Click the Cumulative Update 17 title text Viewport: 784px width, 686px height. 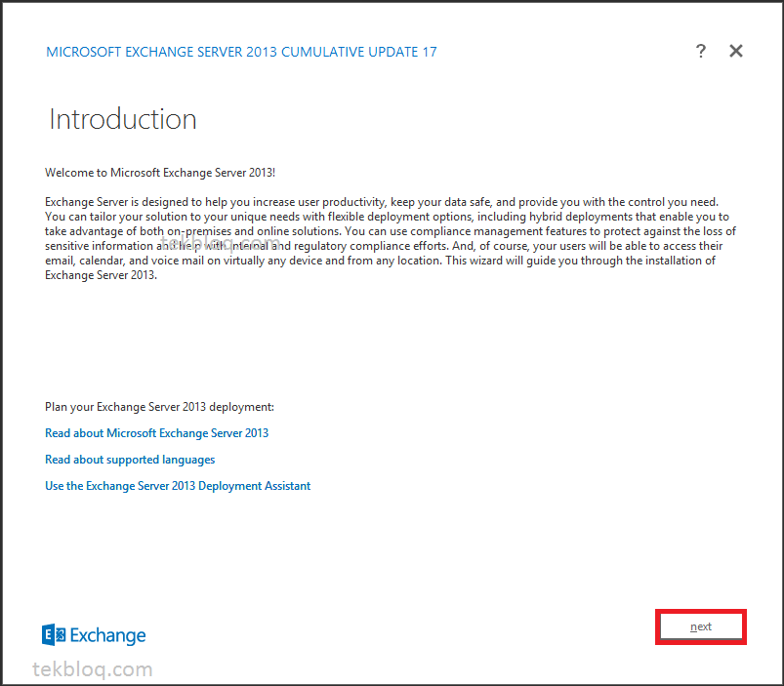pos(241,52)
